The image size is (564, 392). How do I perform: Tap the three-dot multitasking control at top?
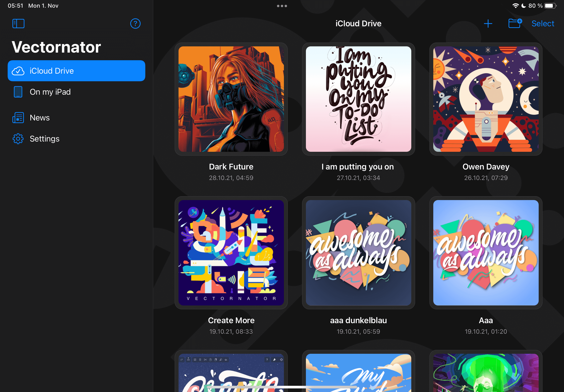pos(282,6)
